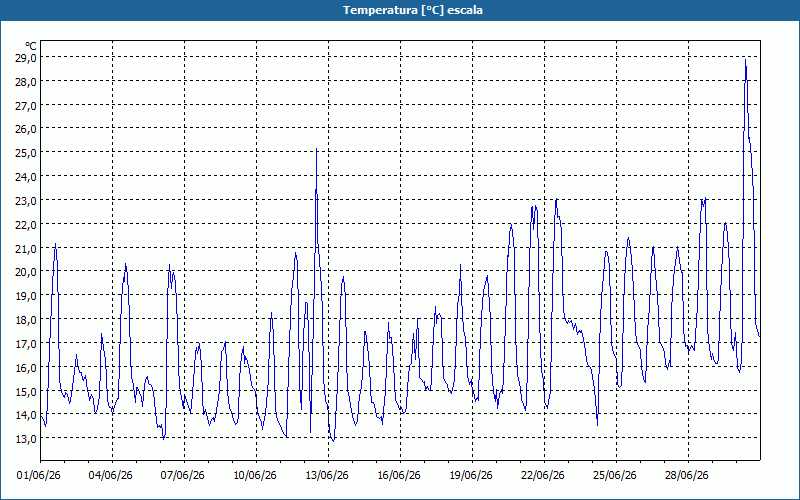Click the 28/06/26 date label
The width and height of the screenshot is (800, 500).
[x=687, y=476]
